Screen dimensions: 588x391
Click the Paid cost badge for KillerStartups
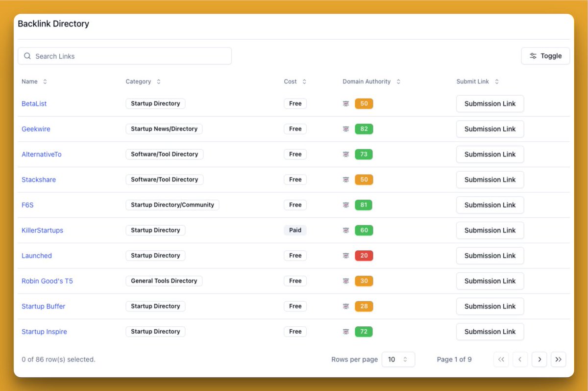pos(295,230)
